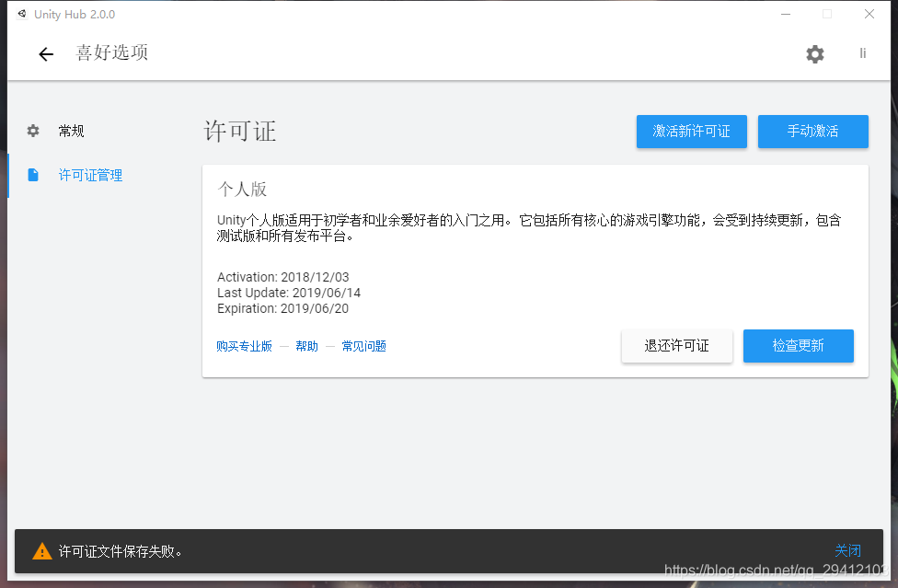
Task: Click 退还许可证 button
Action: [x=676, y=346]
